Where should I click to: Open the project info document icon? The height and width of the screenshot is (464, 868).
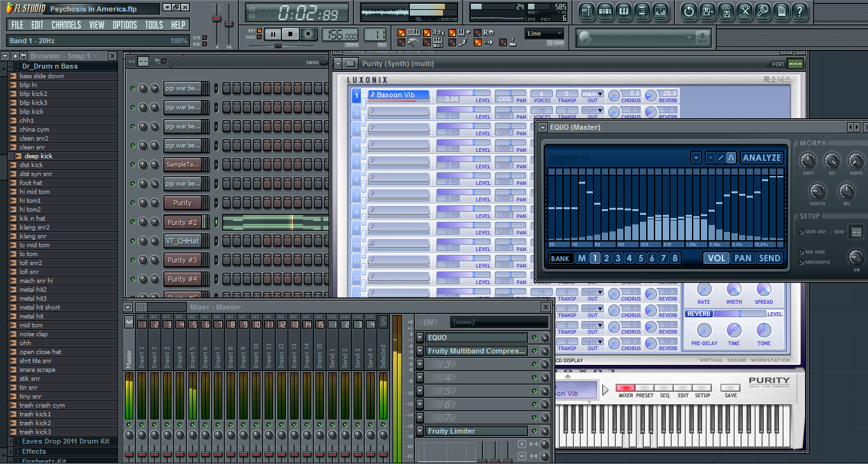(x=781, y=11)
